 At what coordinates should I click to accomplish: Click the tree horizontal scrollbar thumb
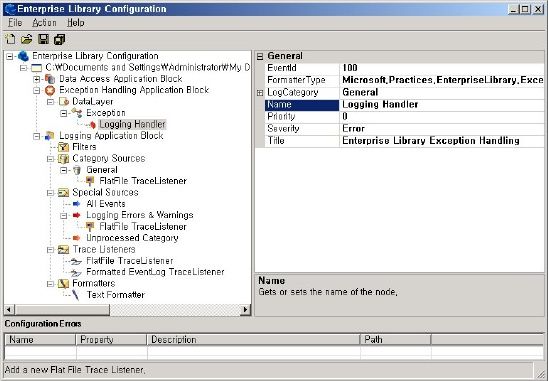pos(62,309)
